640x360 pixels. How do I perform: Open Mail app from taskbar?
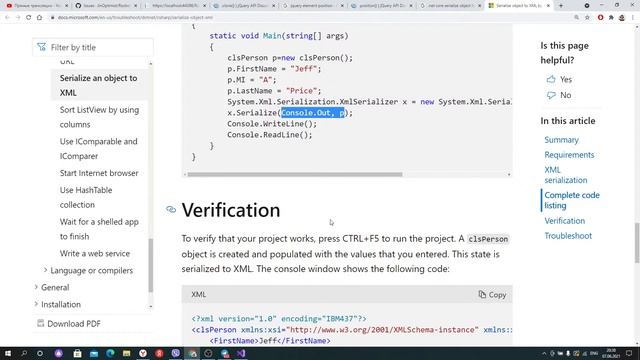[x=94, y=353]
